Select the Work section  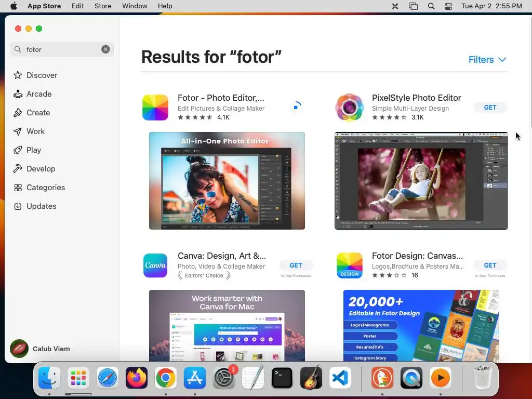pyautogui.click(x=29, y=131)
